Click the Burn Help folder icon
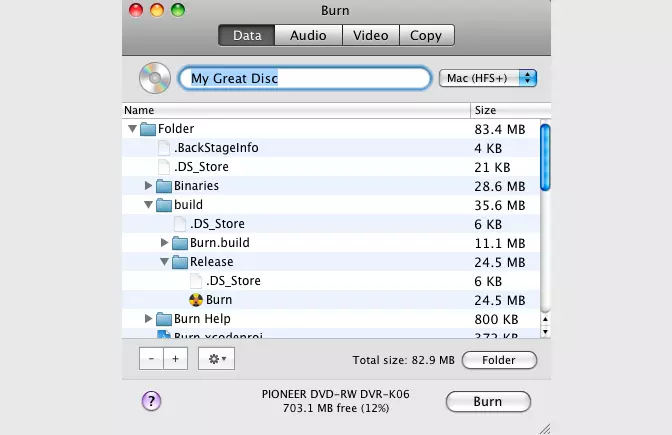The height and width of the screenshot is (435, 672). coord(164,319)
